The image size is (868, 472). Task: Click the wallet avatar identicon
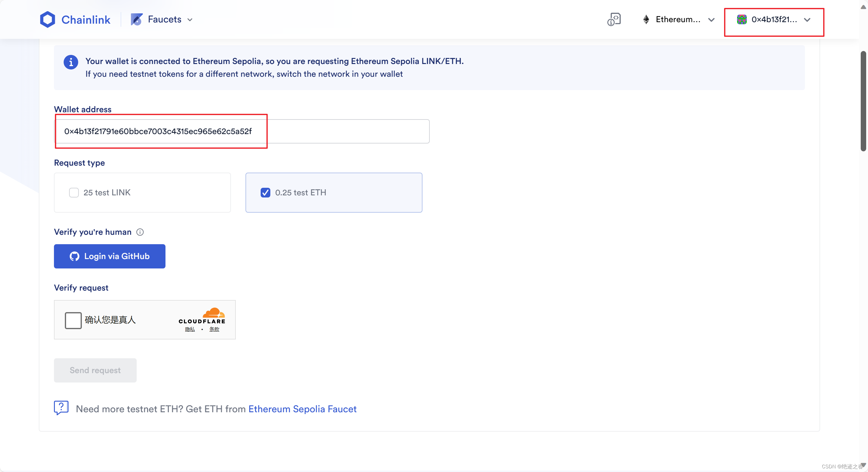coord(742,19)
